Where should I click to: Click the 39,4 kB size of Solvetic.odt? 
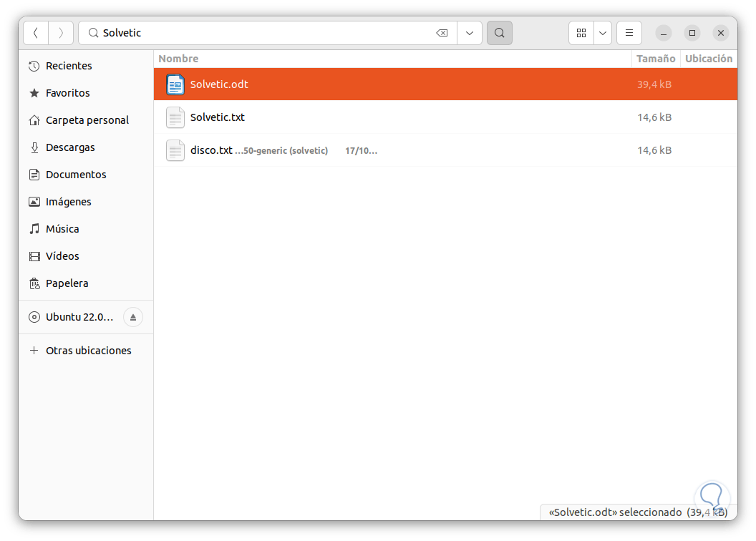tap(654, 84)
